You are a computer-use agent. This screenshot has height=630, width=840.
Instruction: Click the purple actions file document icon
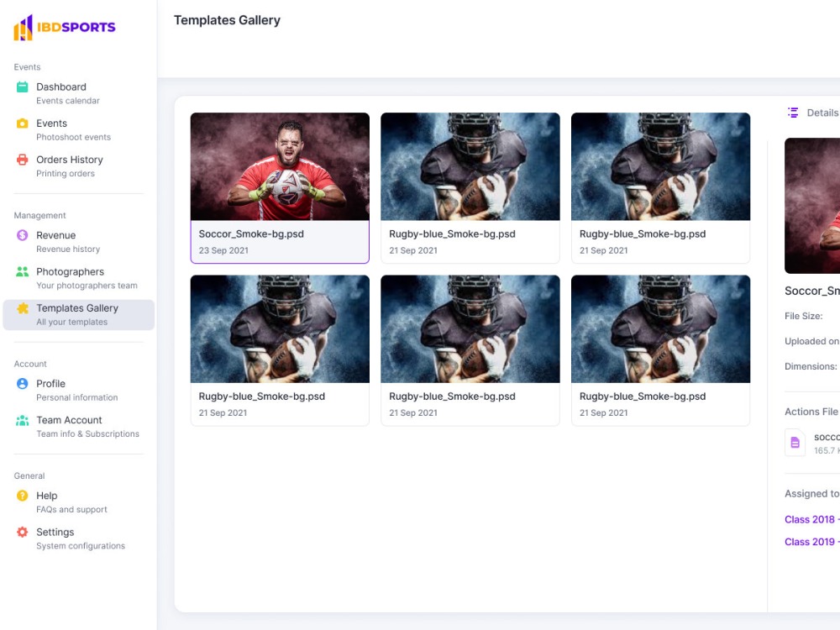click(795, 443)
